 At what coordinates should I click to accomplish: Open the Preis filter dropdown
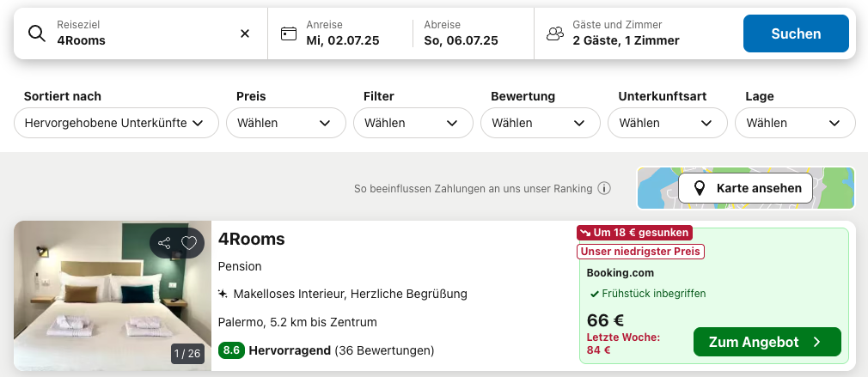(285, 123)
